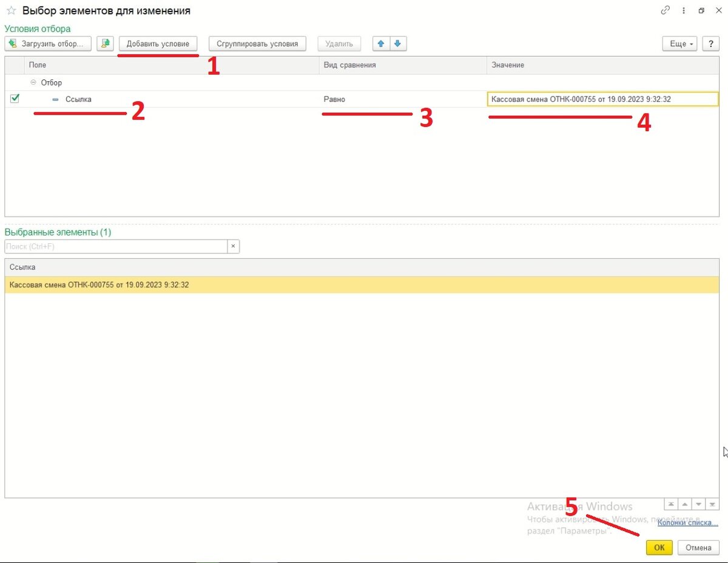Jump to the last list item arrow
Image resolution: width=728 pixels, height=563 pixels.
(x=712, y=504)
